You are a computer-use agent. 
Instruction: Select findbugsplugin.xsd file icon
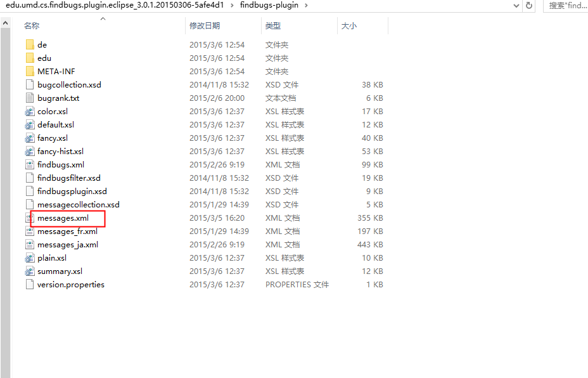pyautogui.click(x=30, y=192)
